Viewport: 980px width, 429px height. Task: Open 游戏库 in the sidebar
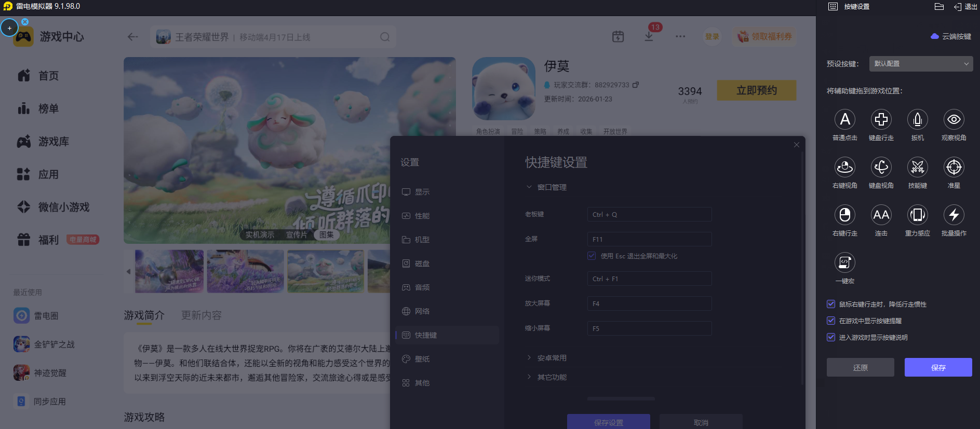[43, 142]
